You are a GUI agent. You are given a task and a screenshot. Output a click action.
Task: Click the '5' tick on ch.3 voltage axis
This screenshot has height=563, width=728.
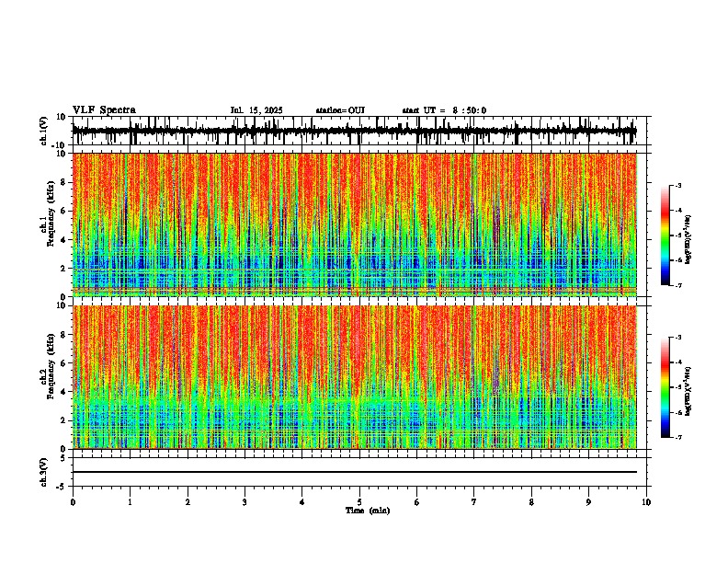click(64, 458)
